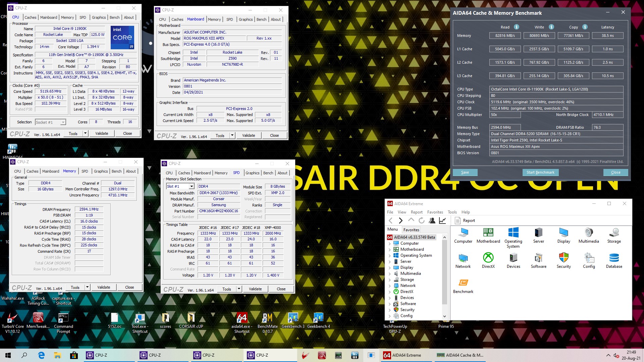Screen dimensions: 644x362
Task: Open Microsoft Edge from the taskbar
Action: click(x=41, y=355)
